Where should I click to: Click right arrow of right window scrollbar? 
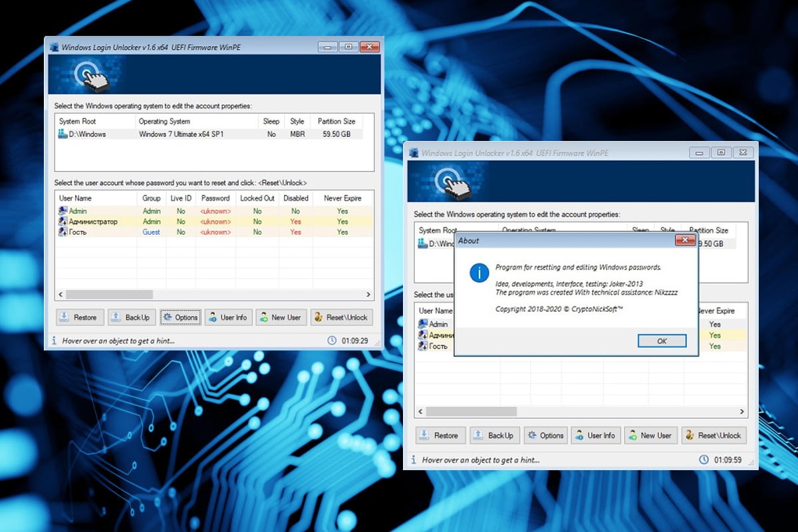[x=743, y=412]
